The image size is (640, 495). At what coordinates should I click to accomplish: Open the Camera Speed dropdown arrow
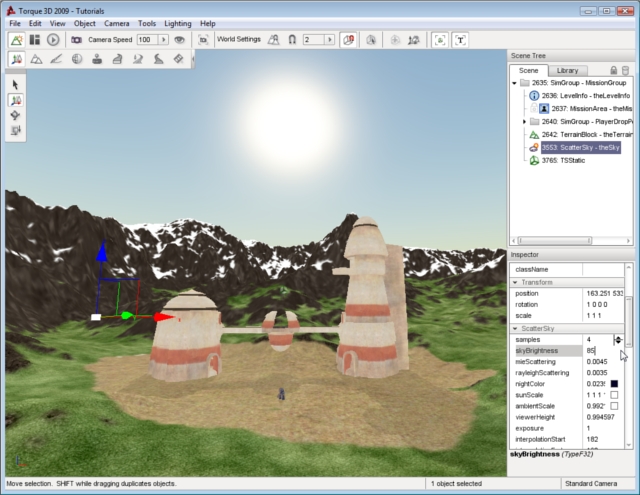point(163,40)
